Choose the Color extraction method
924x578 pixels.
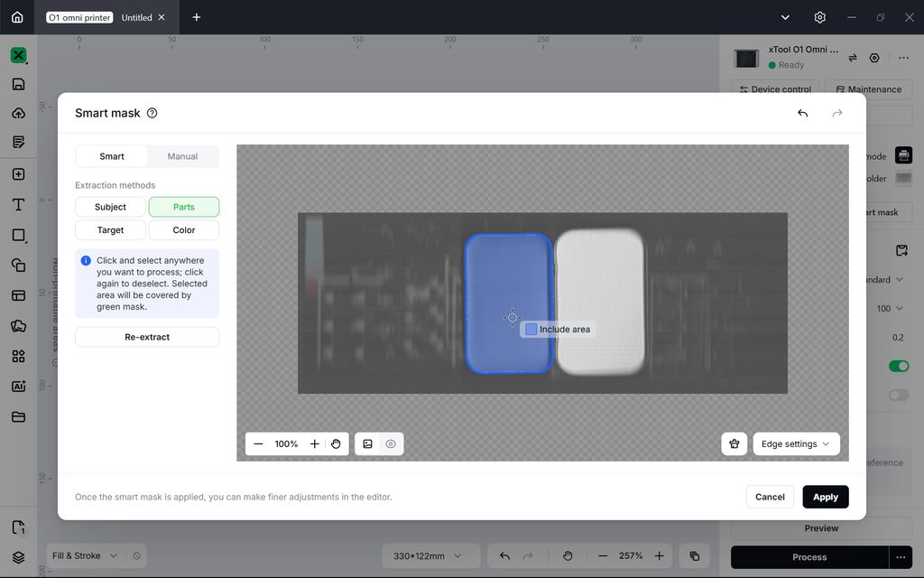[184, 230]
